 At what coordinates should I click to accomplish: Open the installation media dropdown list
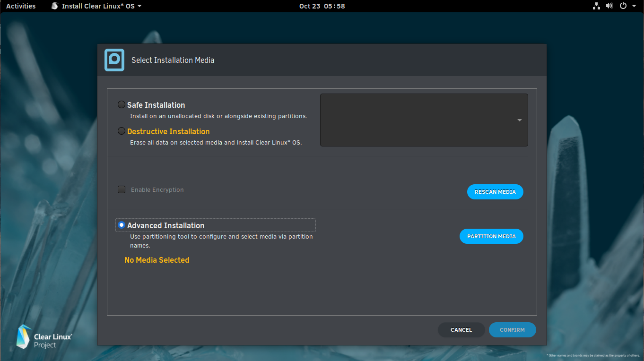click(x=424, y=120)
